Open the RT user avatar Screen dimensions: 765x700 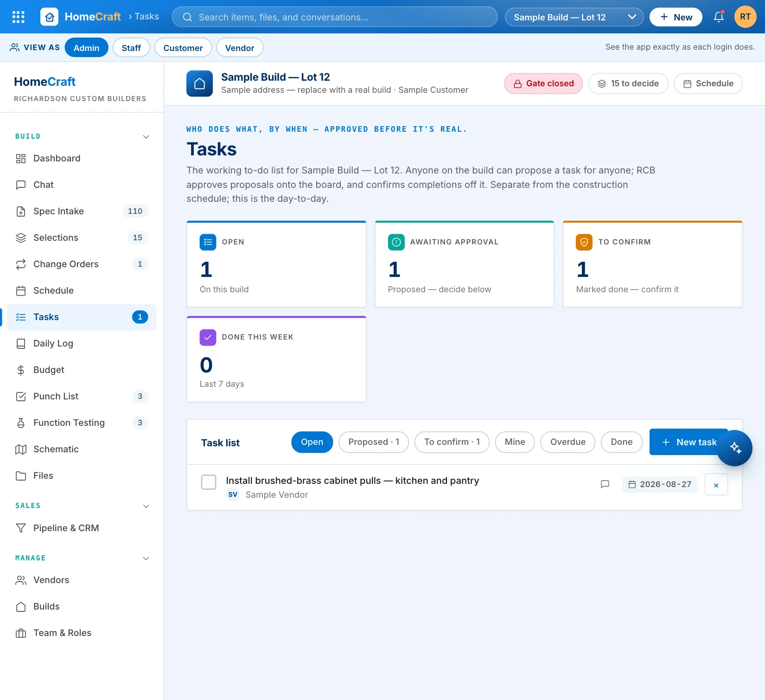pos(746,17)
